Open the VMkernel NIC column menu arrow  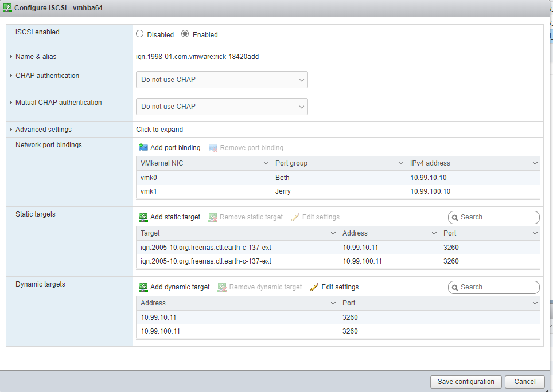pos(266,163)
